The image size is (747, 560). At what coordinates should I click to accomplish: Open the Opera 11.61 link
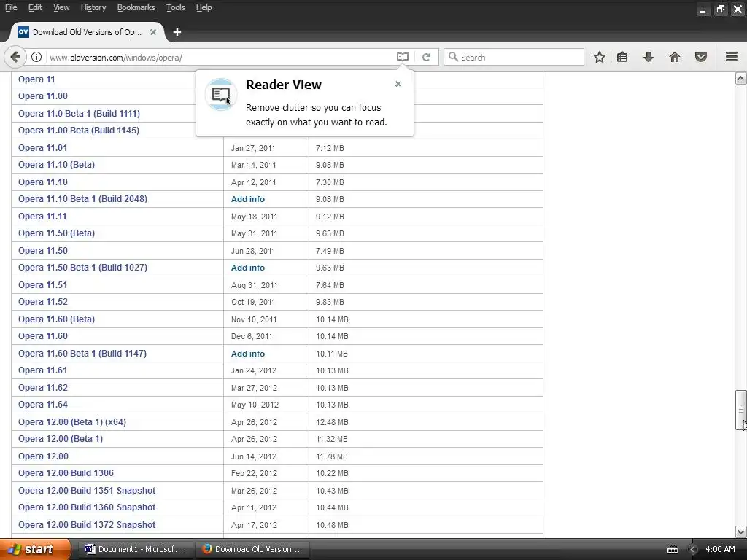click(42, 370)
